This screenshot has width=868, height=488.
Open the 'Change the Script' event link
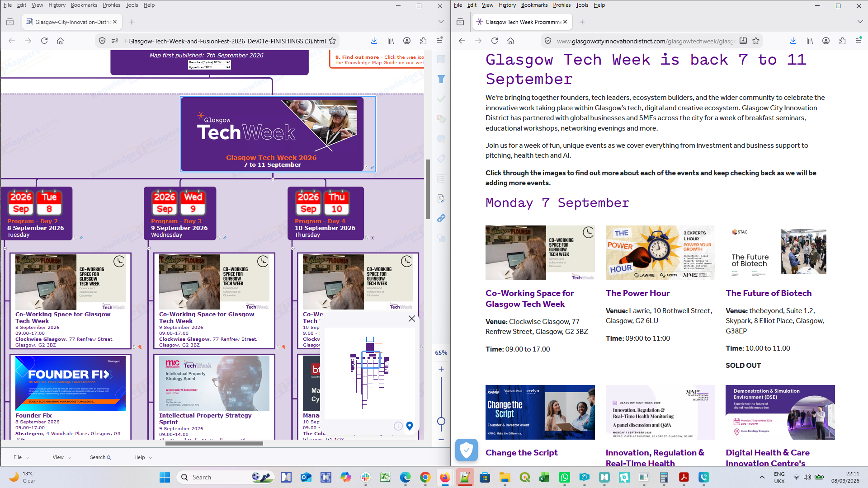[x=521, y=453]
